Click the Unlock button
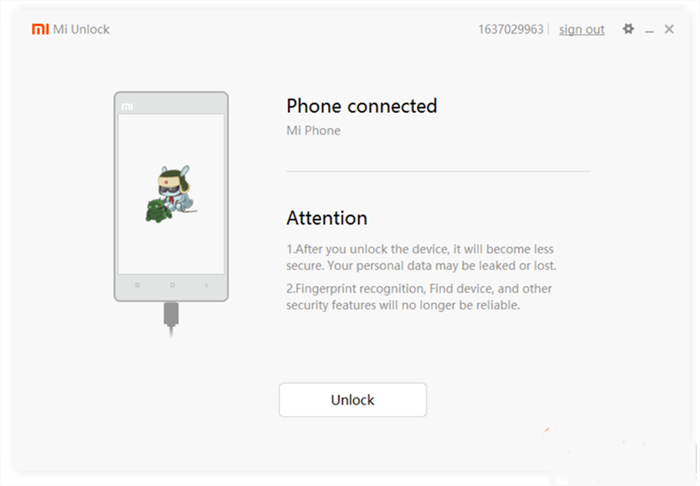The height and width of the screenshot is (486, 700). tap(353, 400)
